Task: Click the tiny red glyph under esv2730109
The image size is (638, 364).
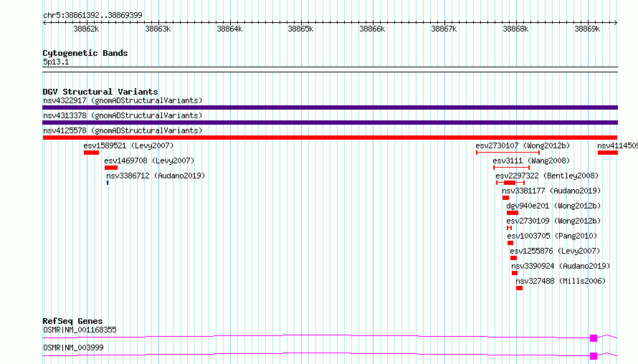Action: coord(509,228)
